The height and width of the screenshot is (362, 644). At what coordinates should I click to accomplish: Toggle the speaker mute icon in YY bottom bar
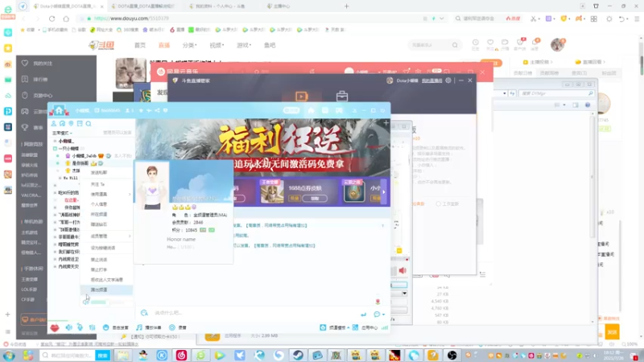[x=68, y=327]
